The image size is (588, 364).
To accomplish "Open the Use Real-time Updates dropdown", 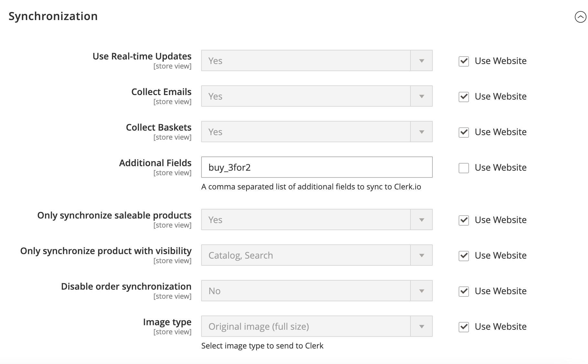I will (x=317, y=61).
